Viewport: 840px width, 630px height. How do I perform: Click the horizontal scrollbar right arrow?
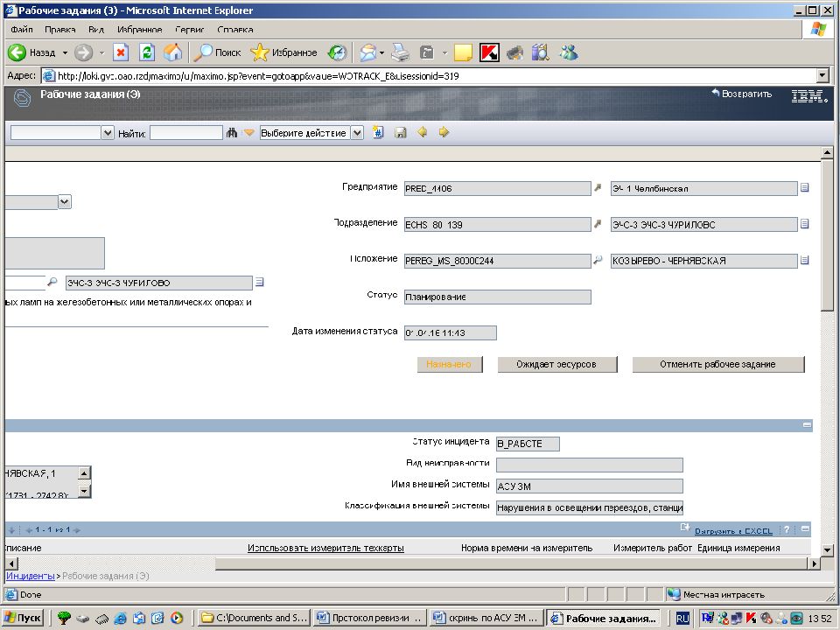[814, 563]
